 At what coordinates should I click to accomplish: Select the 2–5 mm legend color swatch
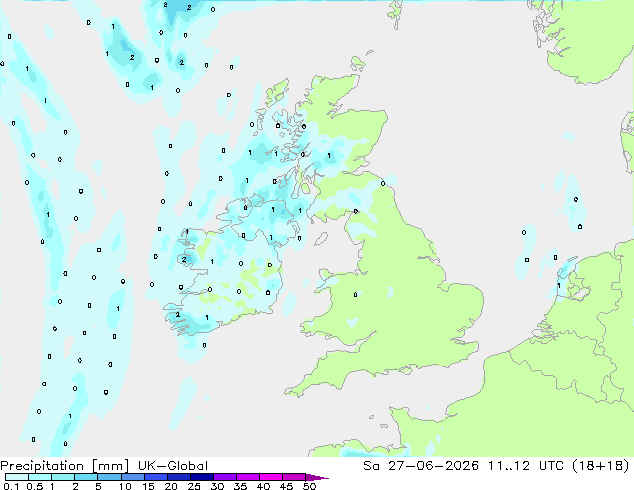coord(86,477)
